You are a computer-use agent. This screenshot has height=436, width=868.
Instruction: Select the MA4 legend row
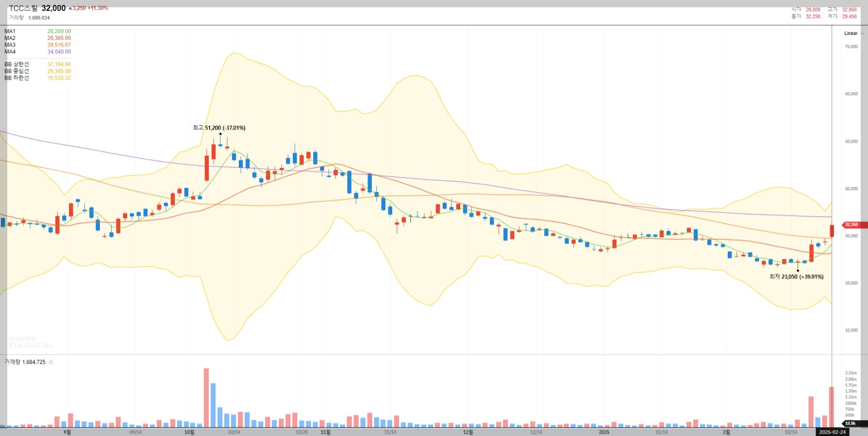pyautogui.click(x=38, y=52)
